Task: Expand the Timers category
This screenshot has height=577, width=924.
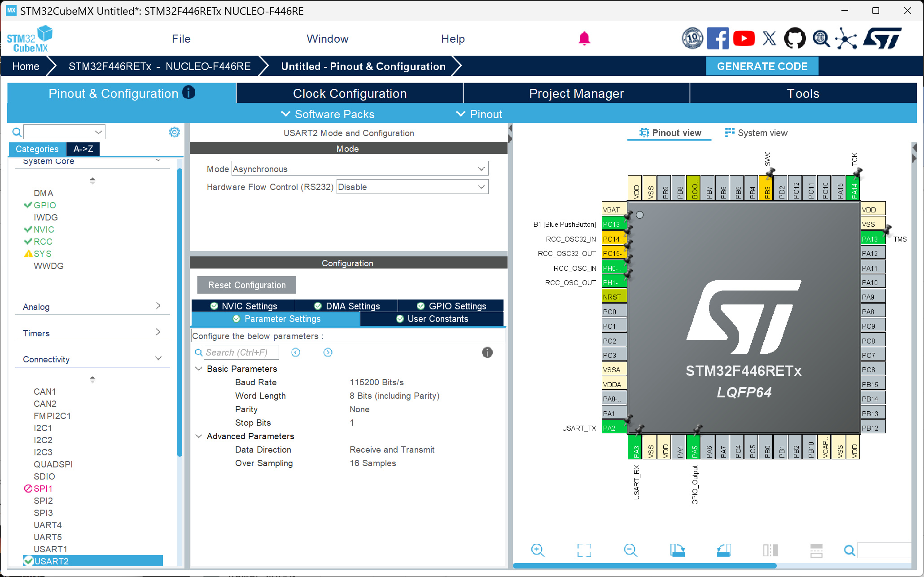Action: (92, 333)
